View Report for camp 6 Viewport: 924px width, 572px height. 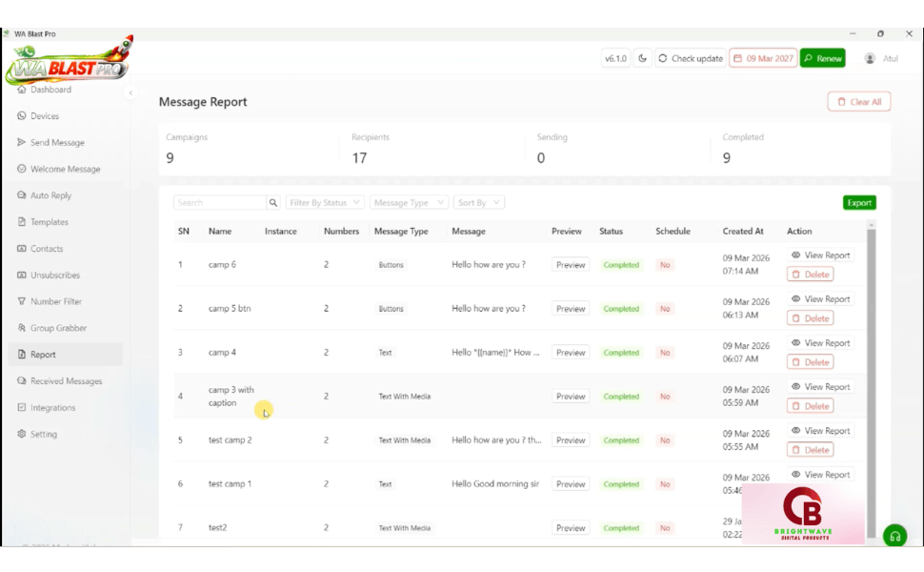(820, 255)
